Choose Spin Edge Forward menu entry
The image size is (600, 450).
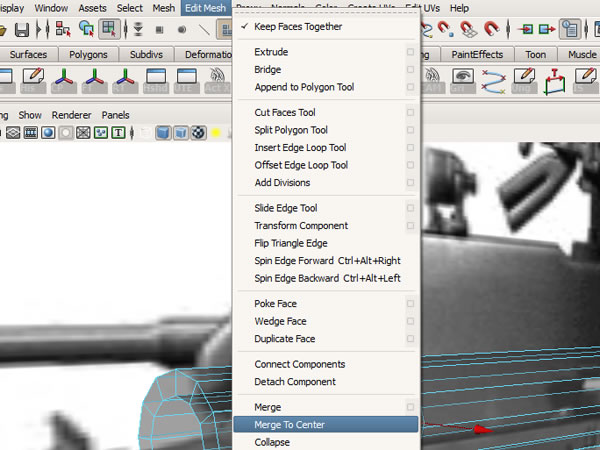click(327, 261)
